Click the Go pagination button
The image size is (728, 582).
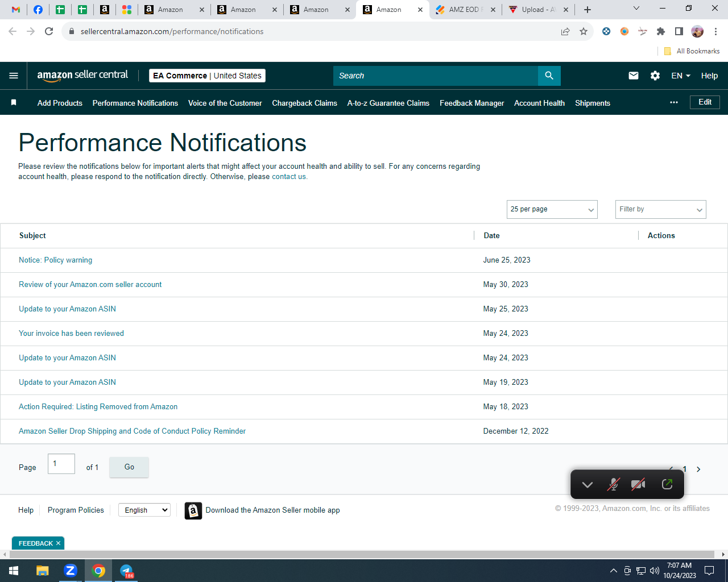[x=129, y=467]
